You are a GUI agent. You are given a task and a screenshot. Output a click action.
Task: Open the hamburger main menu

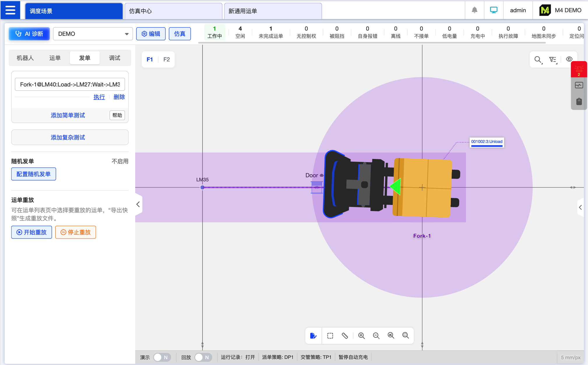tap(10, 10)
